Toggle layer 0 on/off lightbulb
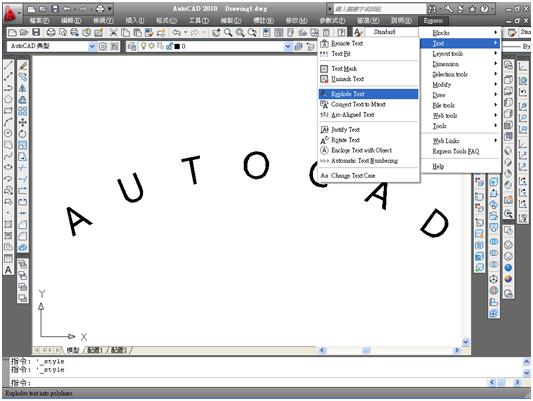This screenshot has height=401, width=533. click(143, 46)
